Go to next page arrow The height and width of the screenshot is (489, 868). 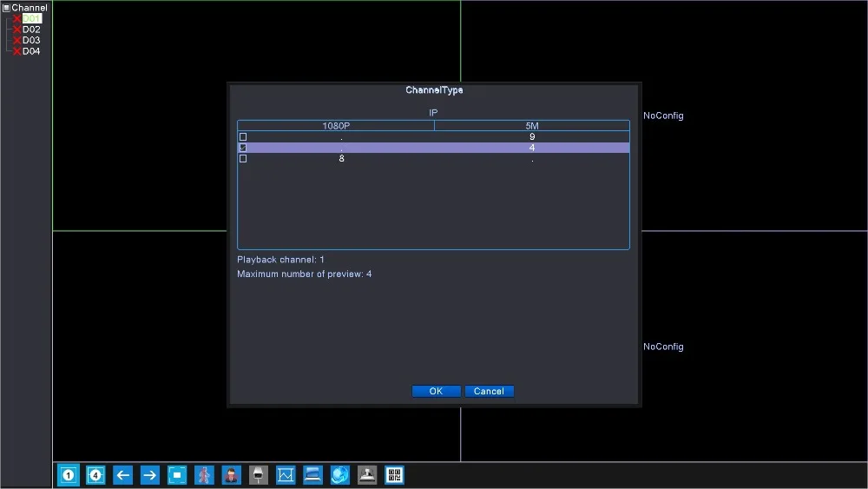[149, 474]
